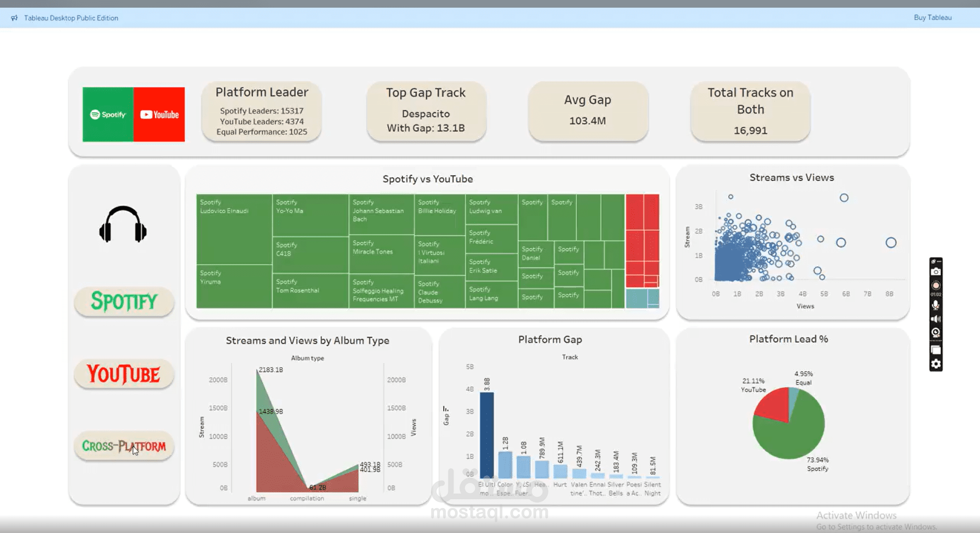Click the 611.1M Hurt bar in Platform Gap
The image size is (980, 533).
point(560,471)
